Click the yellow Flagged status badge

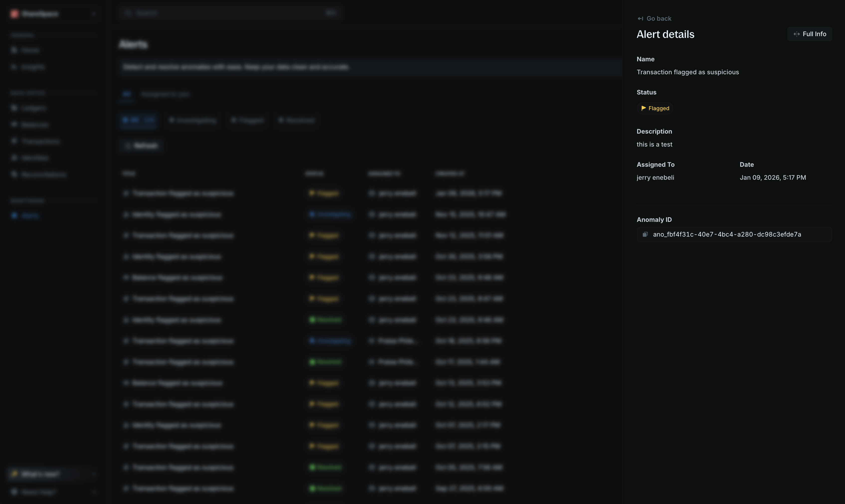[x=655, y=108]
